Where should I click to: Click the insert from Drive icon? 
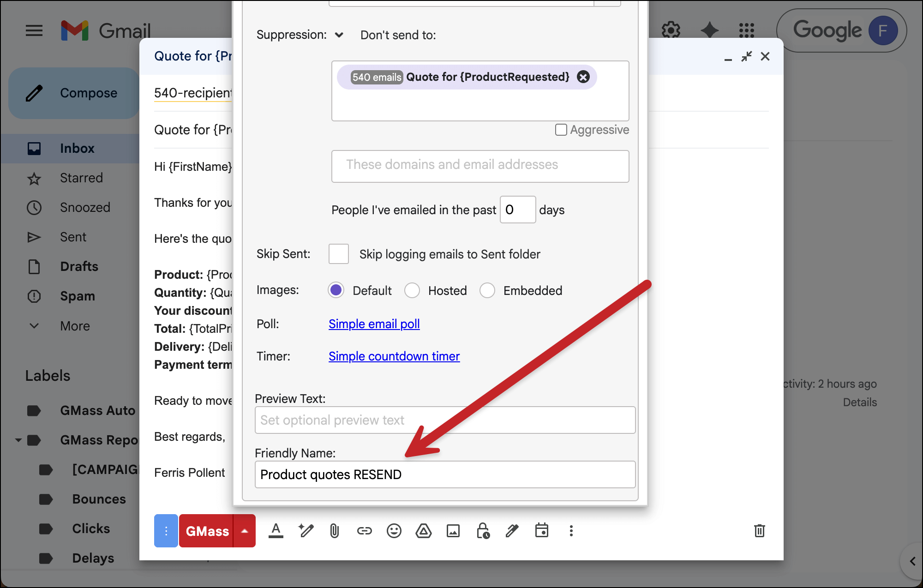(423, 531)
